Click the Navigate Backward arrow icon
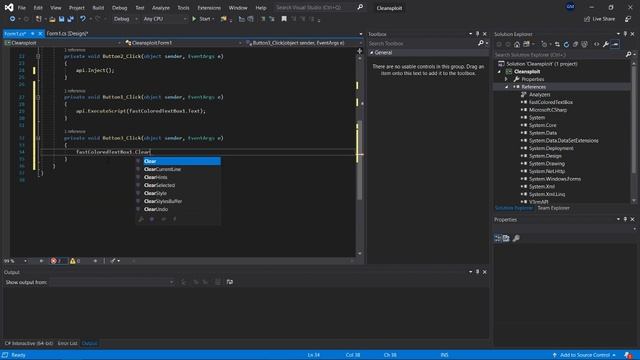640x360 pixels. (x=12, y=19)
